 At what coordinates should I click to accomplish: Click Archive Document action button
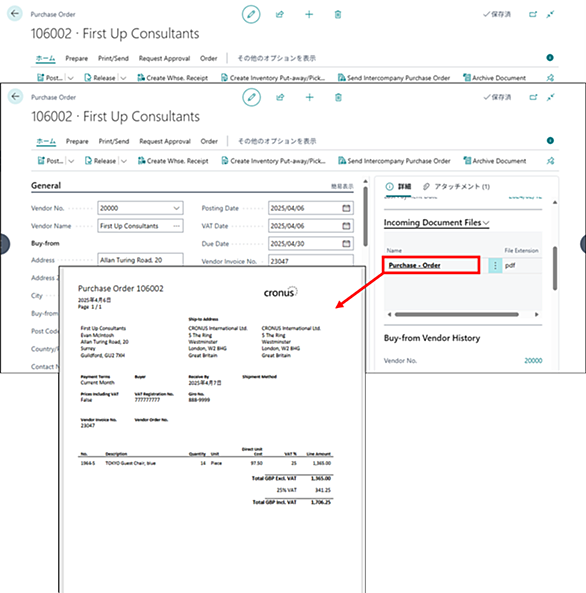(495, 161)
